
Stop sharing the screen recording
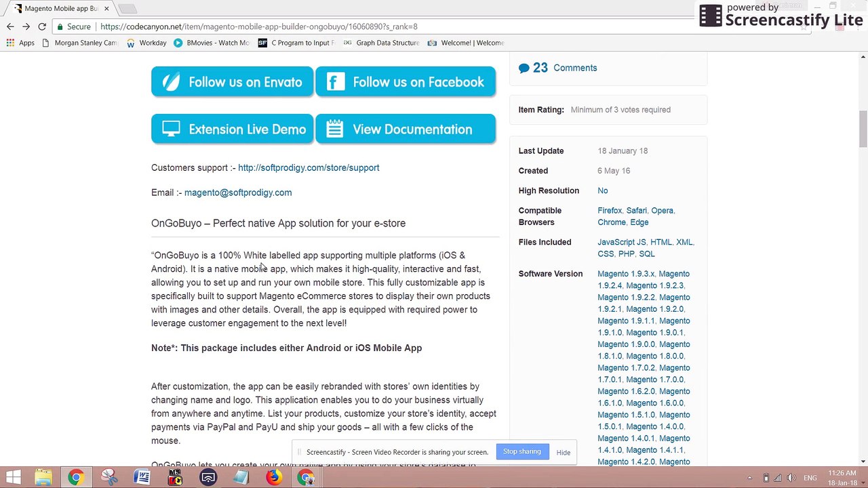pos(522,452)
